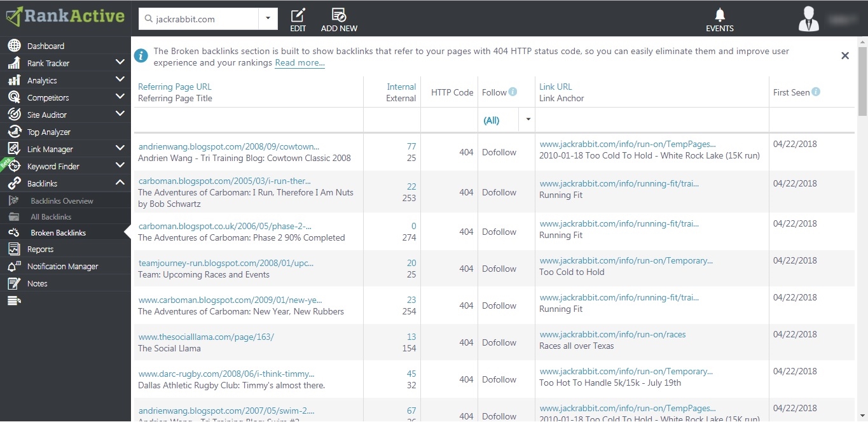Select Reports menu item
This screenshot has width=868, height=422.
pyautogui.click(x=40, y=249)
